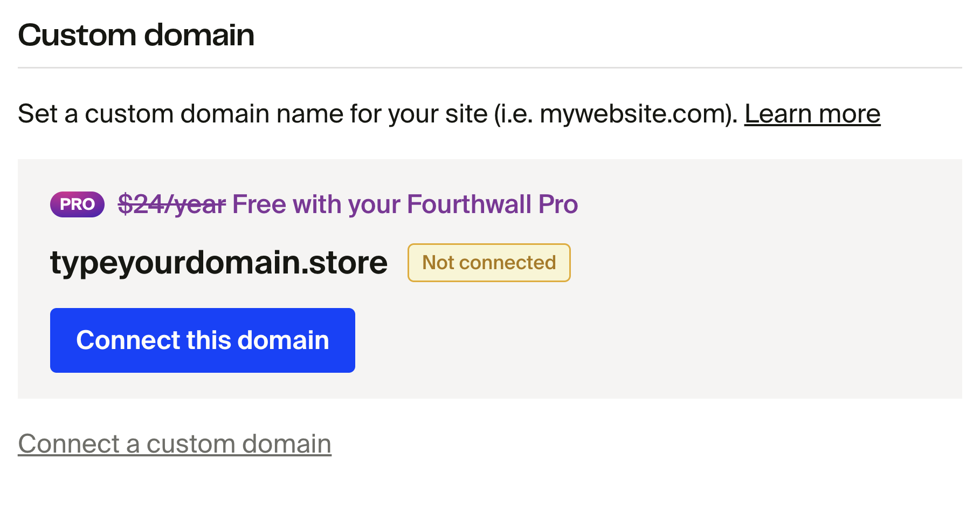The height and width of the screenshot is (506, 980).
Task: Select the typeyourdomain.store domain name
Action: pos(218,263)
